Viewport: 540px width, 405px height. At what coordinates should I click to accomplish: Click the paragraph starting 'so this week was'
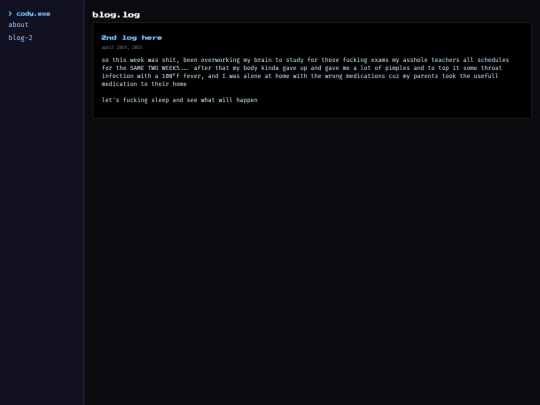point(305,72)
